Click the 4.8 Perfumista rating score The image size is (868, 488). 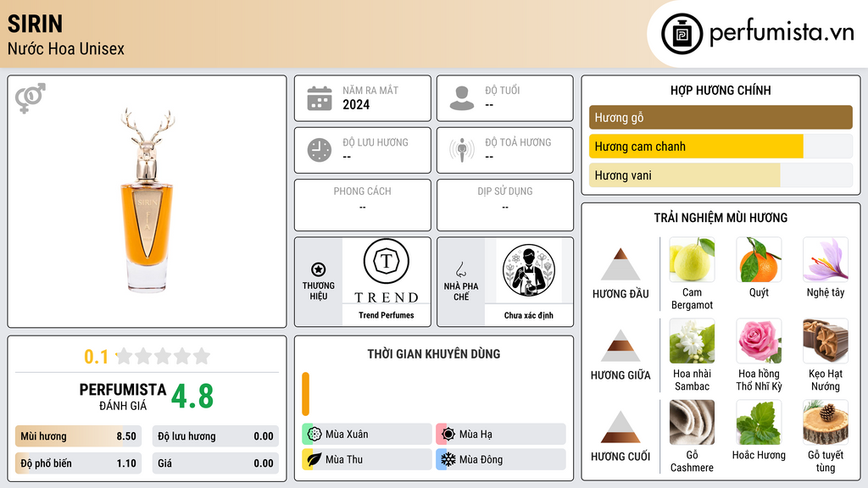coord(192,396)
